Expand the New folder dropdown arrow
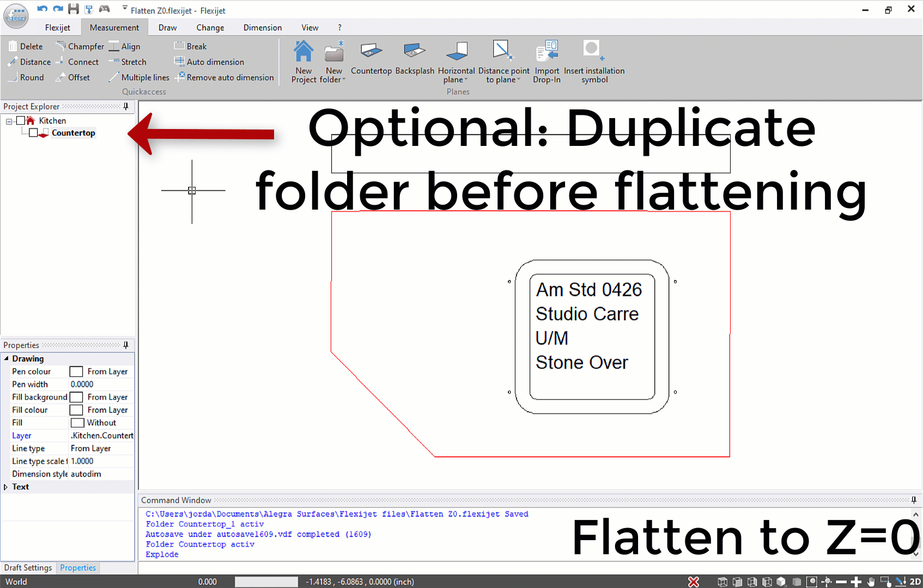 point(343,79)
